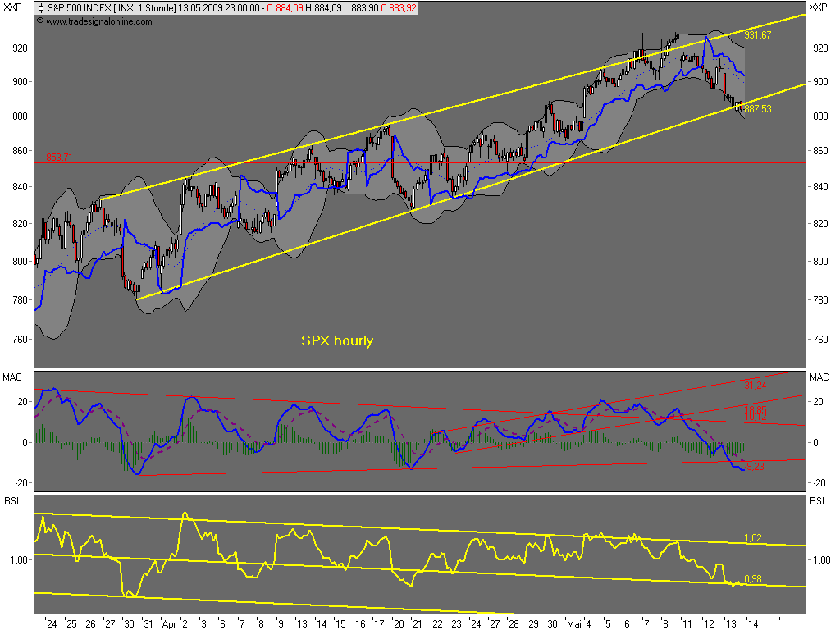Viewport: 840px width, 630px height.
Task: Click the 12 date tick on time axis
Action: 709,624
